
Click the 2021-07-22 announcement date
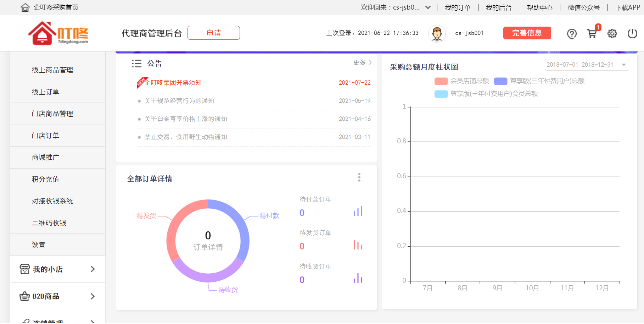pyautogui.click(x=355, y=83)
